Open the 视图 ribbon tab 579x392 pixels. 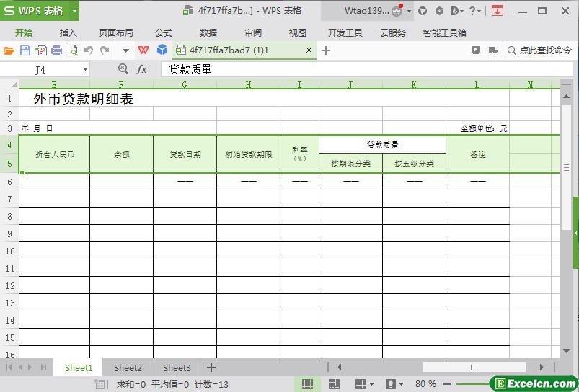pyautogui.click(x=298, y=33)
